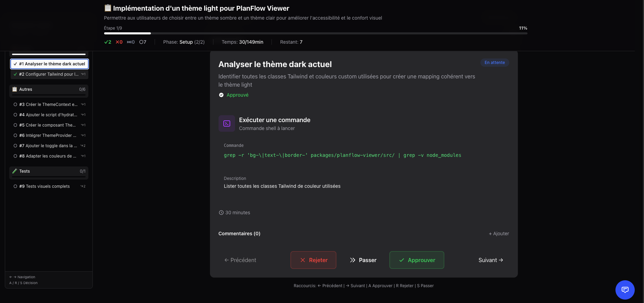Click the Phase: Setup (2/2) label
The image size is (644, 303).
pyautogui.click(x=184, y=42)
